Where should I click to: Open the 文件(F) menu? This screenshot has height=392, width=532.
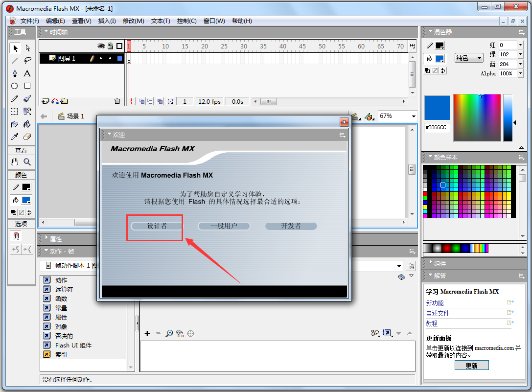(x=29, y=21)
